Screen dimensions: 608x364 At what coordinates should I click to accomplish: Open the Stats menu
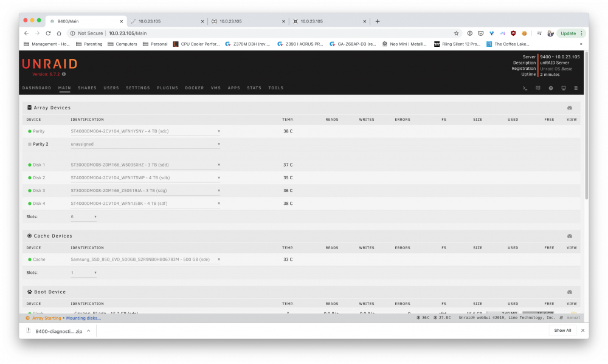coord(254,88)
